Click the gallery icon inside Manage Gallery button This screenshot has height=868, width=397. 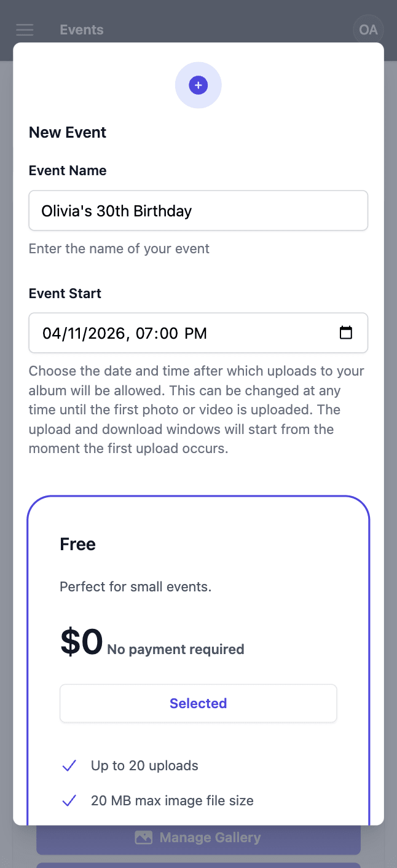point(143,837)
